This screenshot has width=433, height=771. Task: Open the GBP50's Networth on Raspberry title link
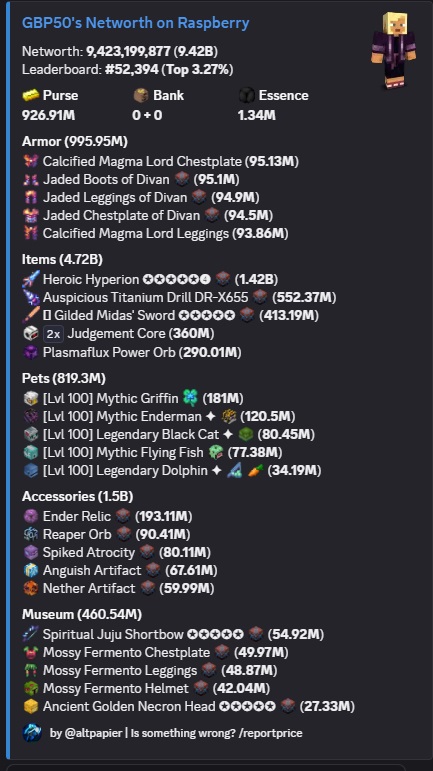pos(136,23)
